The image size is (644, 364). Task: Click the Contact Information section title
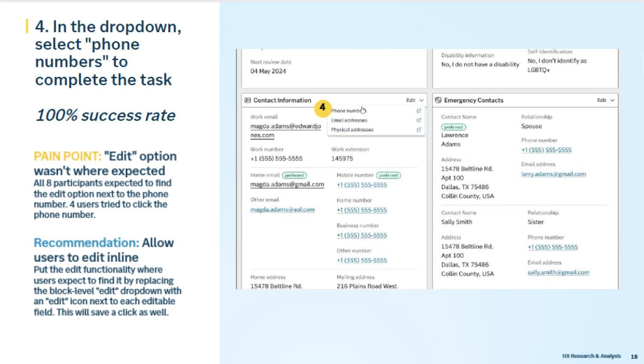pyautogui.click(x=282, y=100)
